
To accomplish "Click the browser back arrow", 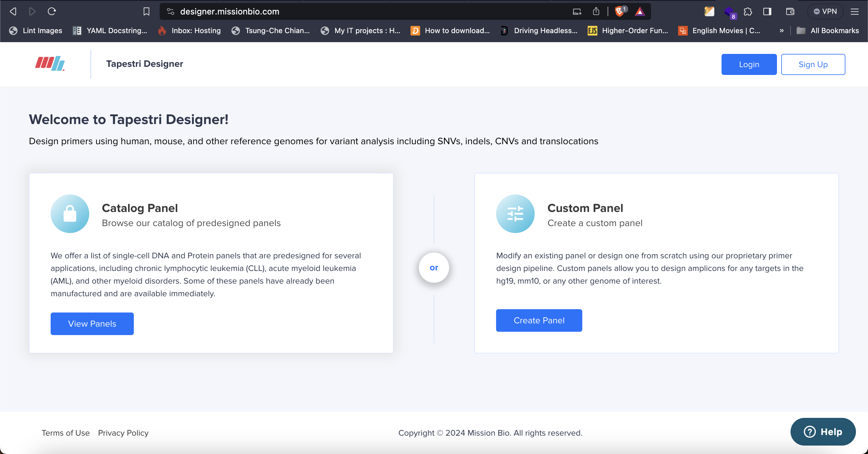I will (x=13, y=11).
